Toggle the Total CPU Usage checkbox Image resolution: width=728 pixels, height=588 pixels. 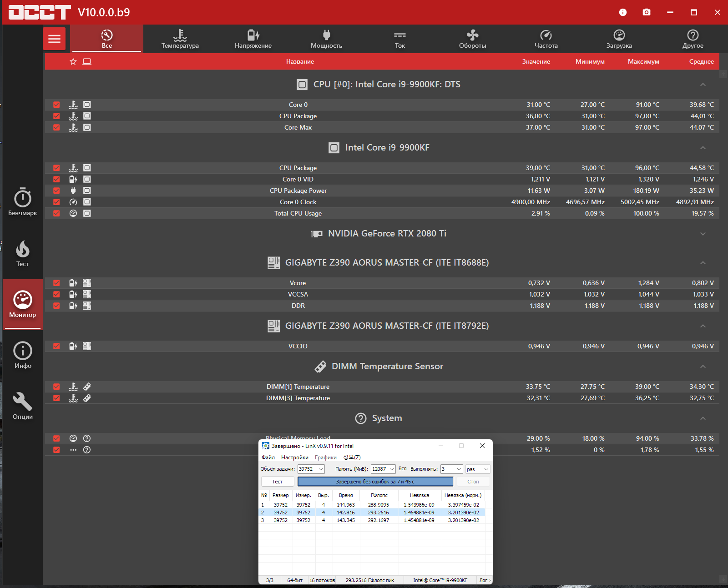56,213
